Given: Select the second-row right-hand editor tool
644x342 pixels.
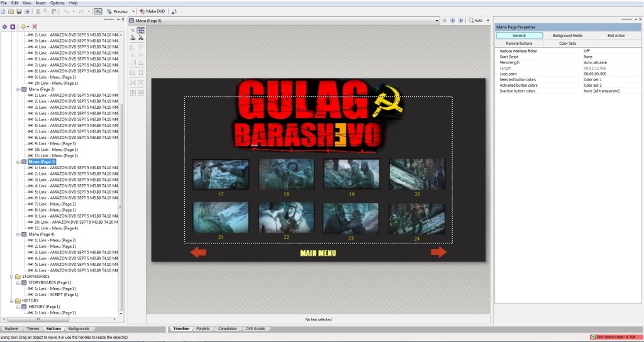Looking at the screenshot, I should [141, 38].
